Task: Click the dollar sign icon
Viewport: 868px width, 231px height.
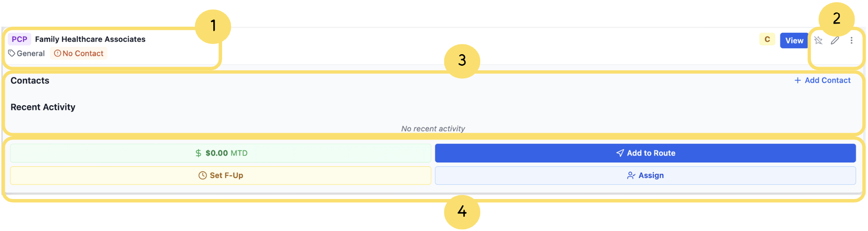Action: pos(199,153)
